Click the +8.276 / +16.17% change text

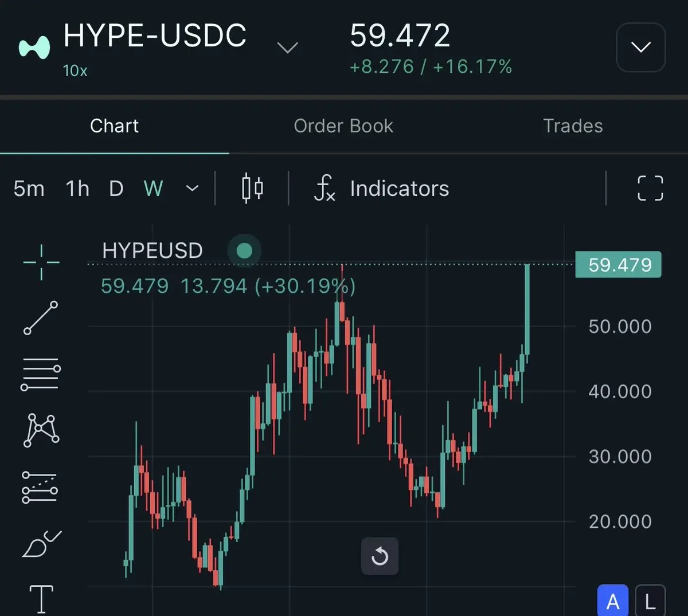pyautogui.click(x=431, y=66)
